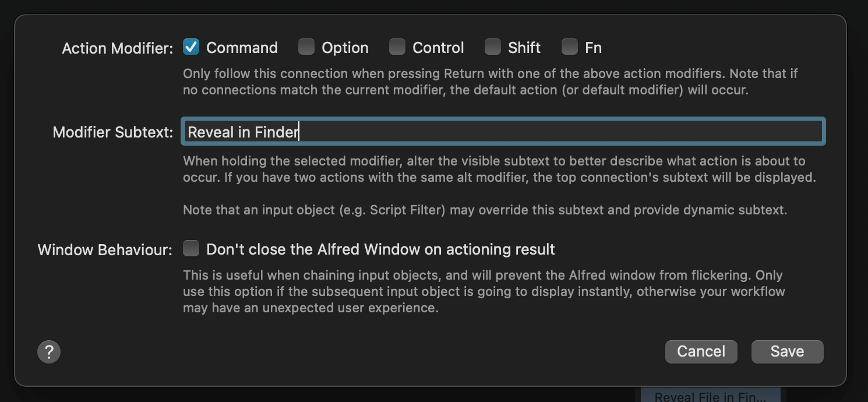Uncheck the Command modifier checkbox

coord(191,47)
